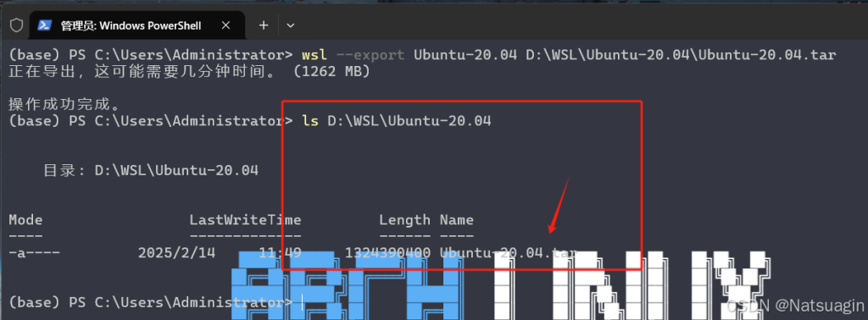This screenshot has width=868, height=320.
Task: Expand the new tab profile dropdown
Action: pyautogui.click(x=290, y=25)
